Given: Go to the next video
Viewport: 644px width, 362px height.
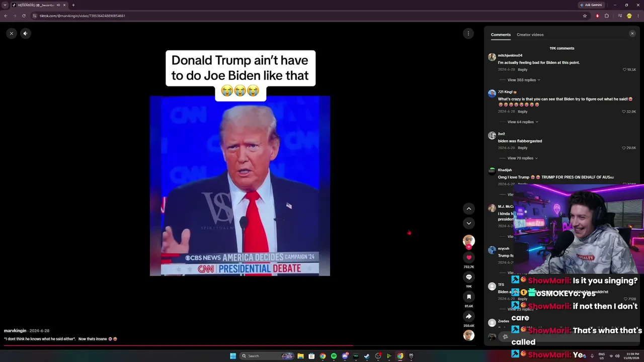Looking at the screenshot, I should 469,223.
